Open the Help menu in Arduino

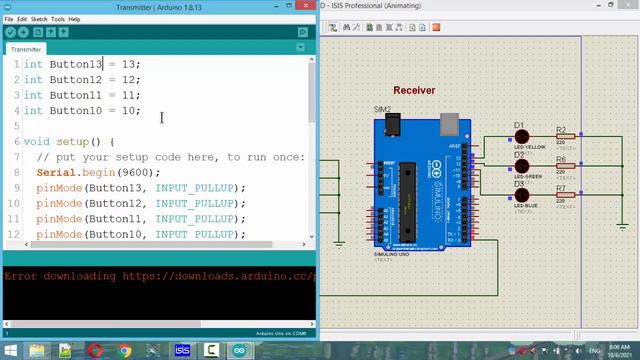(x=74, y=19)
